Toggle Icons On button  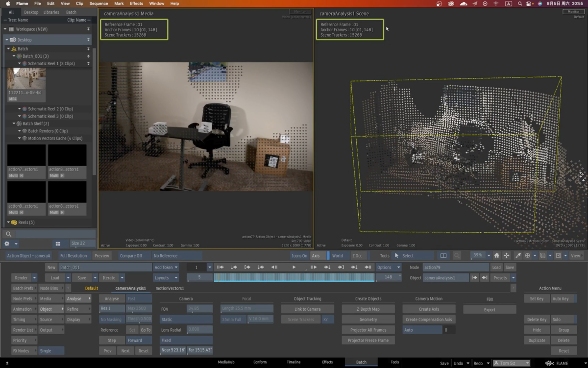point(299,255)
